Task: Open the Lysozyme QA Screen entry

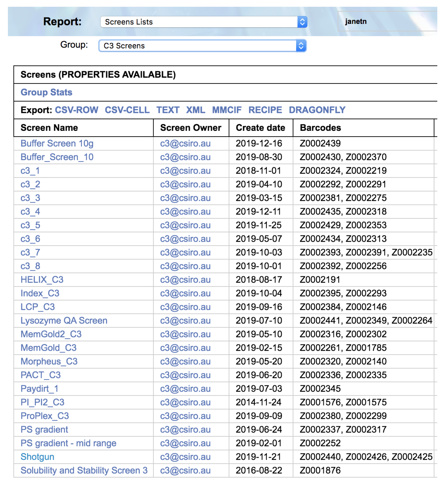Action: (x=64, y=321)
